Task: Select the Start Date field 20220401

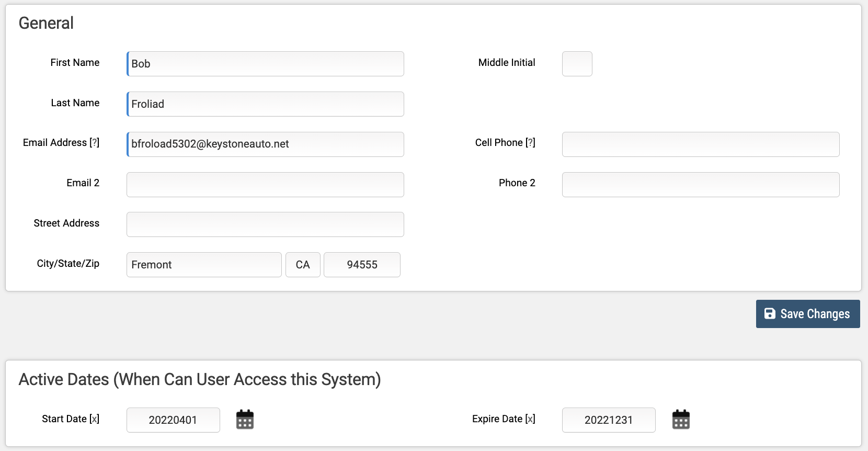Action: click(x=173, y=420)
